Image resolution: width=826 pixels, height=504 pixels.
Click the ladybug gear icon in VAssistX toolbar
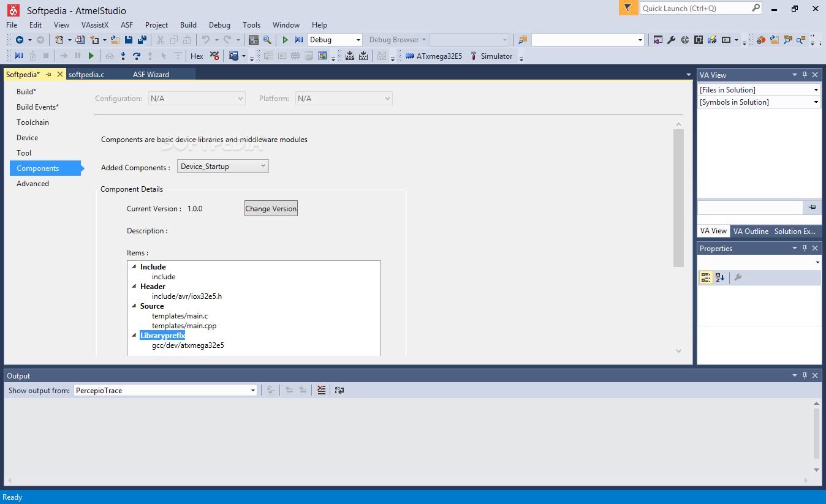(761, 40)
